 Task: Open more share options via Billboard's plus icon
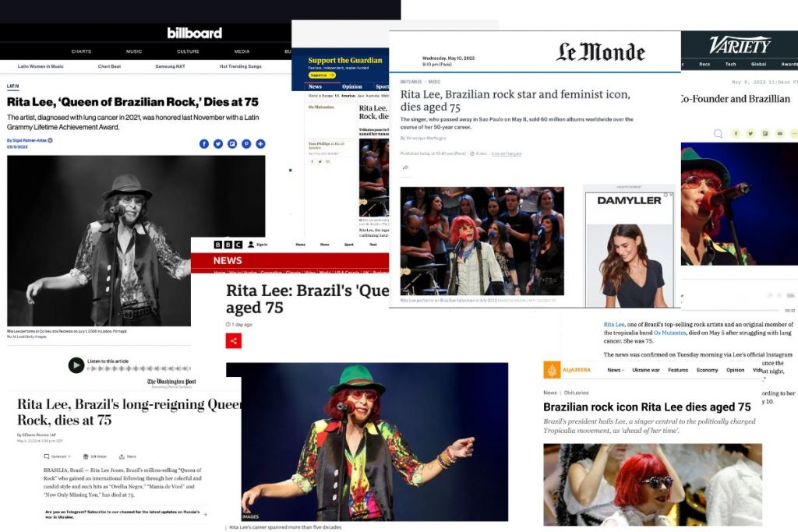click(260, 144)
